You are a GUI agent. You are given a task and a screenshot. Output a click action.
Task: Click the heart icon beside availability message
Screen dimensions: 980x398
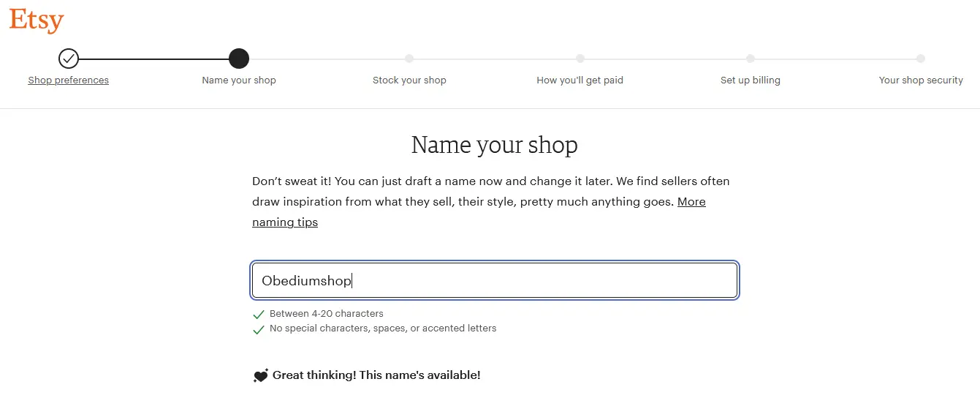click(x=261, y=375)
